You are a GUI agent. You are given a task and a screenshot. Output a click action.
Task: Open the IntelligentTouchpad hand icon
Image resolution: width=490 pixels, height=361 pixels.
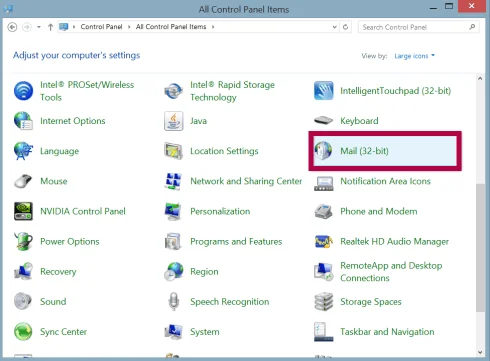[323, 91]
